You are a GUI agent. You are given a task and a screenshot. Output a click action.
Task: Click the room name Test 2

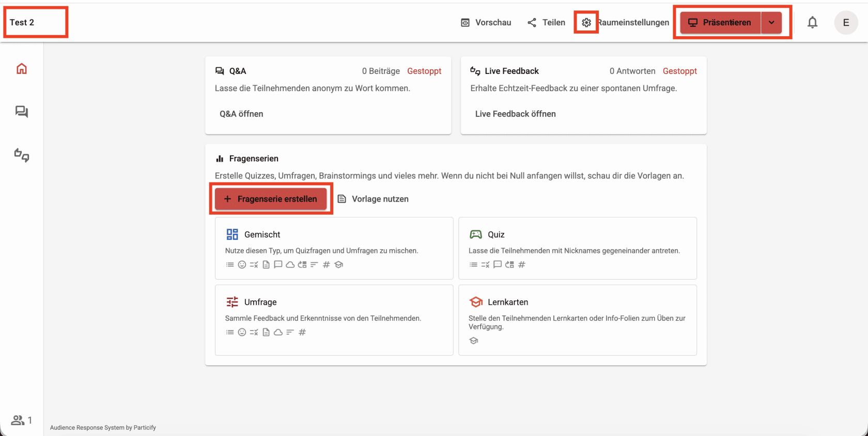tap(22, 22)
